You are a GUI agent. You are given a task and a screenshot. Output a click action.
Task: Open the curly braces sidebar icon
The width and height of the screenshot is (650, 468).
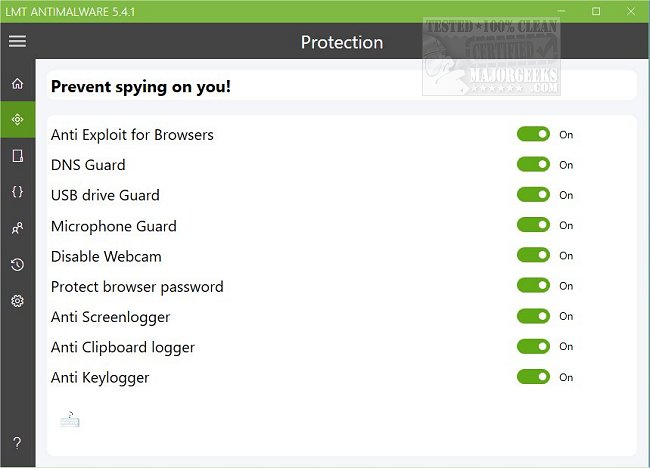point(17,192)
